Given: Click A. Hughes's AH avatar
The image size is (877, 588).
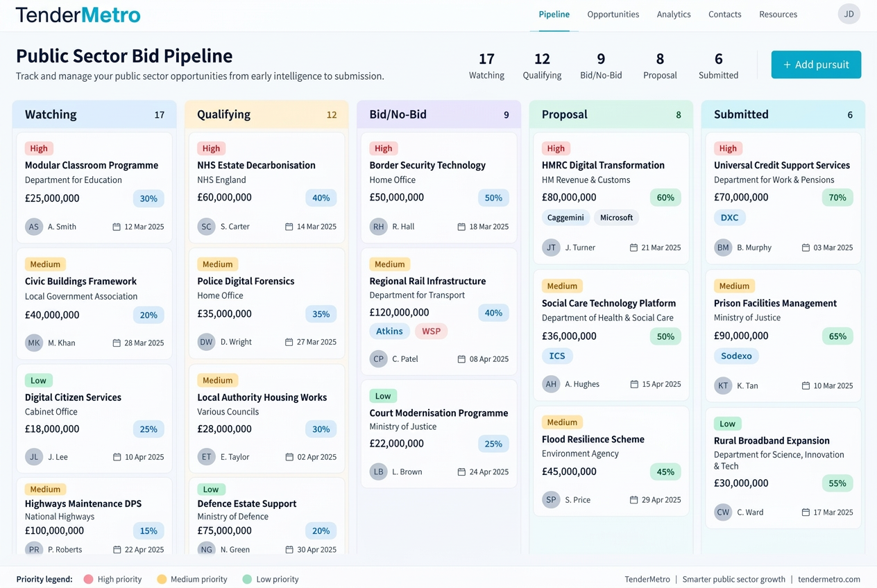Looking at the screenshot, I should pyautogui.click(x=551, y=384).
